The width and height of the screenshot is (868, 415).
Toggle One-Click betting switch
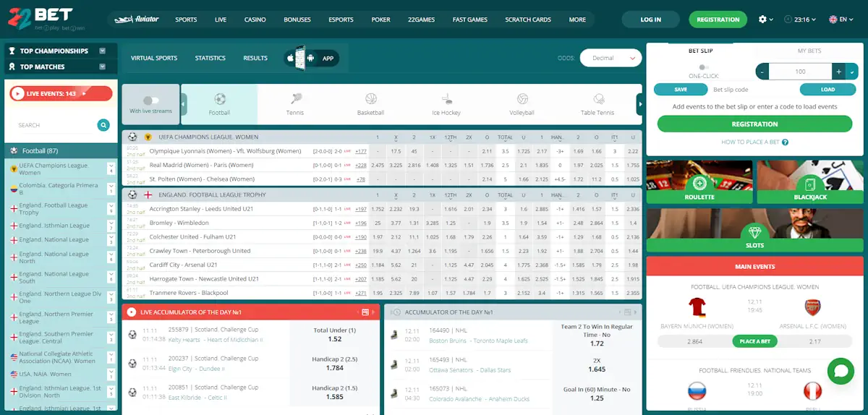click(704, 67)
